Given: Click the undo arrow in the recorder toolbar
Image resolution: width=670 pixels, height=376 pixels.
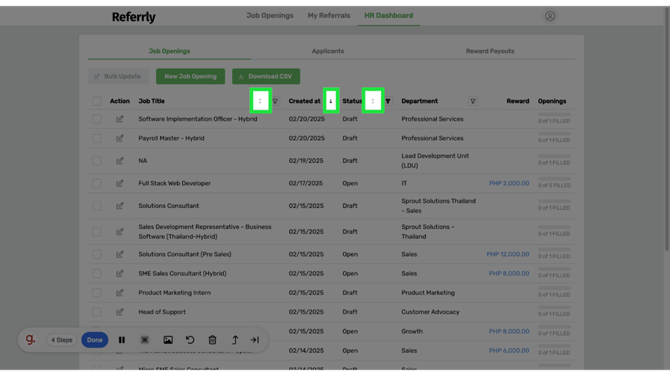Looking at the screenshot, I should [190, 340].
